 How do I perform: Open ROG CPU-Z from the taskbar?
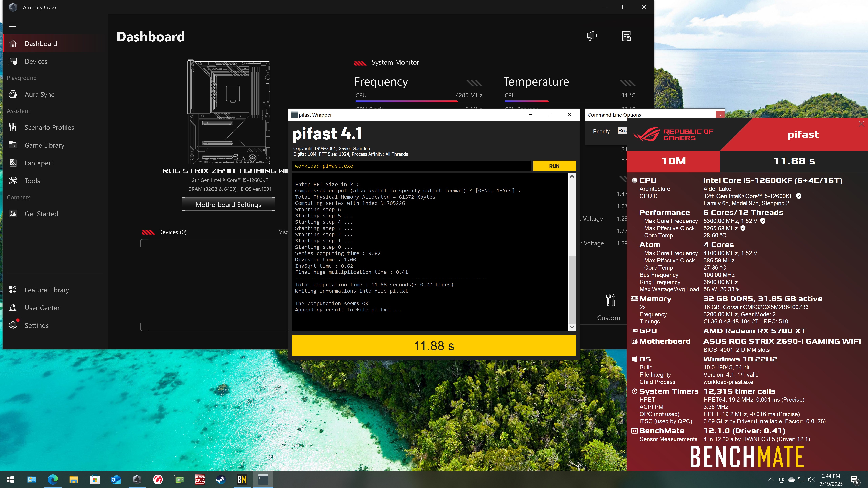pos(200,480)
